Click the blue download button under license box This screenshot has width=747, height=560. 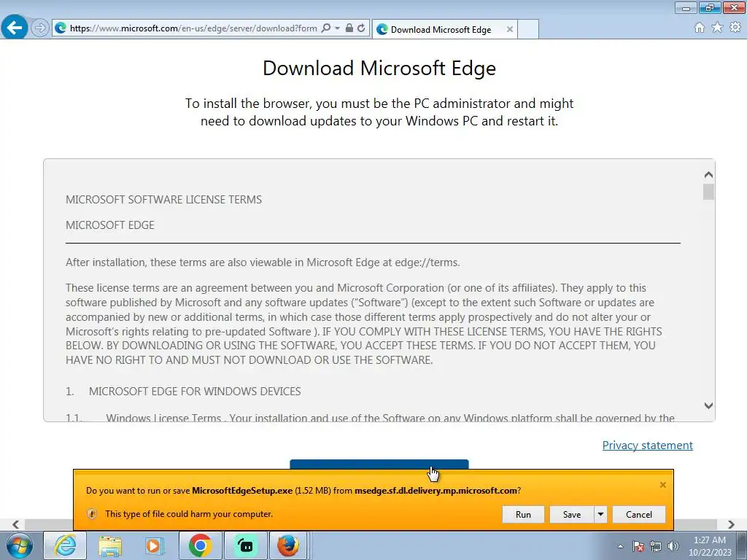(x=379, y=464)
